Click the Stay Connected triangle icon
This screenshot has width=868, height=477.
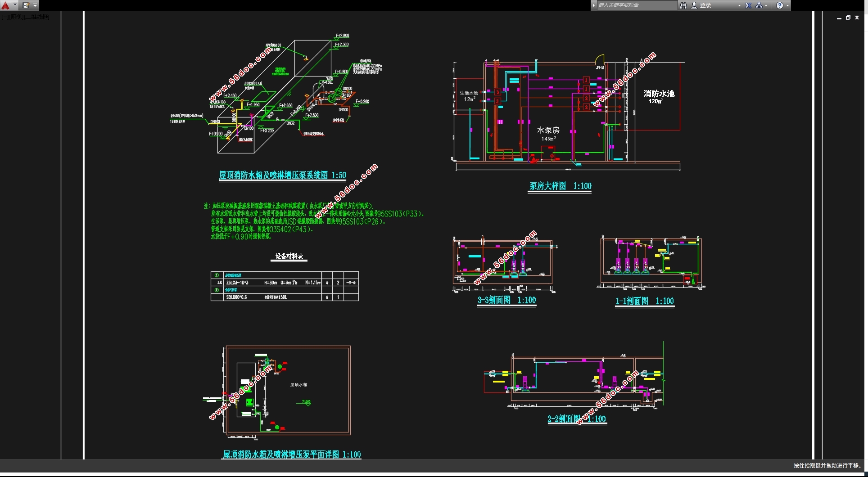[x=759, y=5]
